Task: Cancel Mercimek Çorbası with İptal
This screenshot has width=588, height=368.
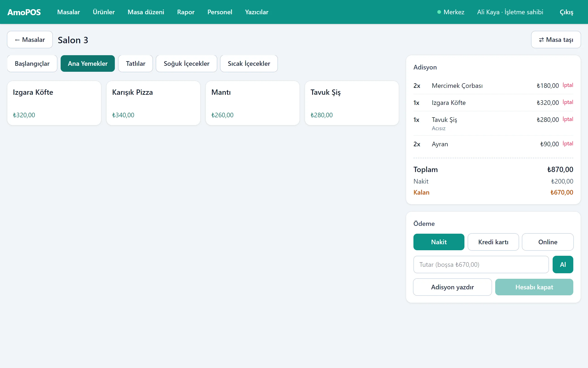Action: click(x=568, y=85)
